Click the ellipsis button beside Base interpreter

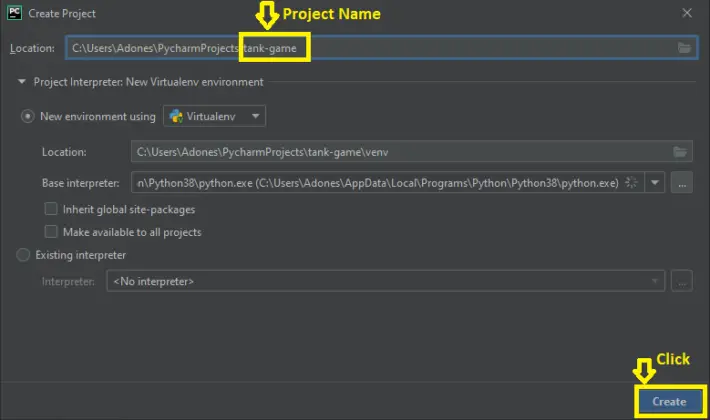pos(682,183)
